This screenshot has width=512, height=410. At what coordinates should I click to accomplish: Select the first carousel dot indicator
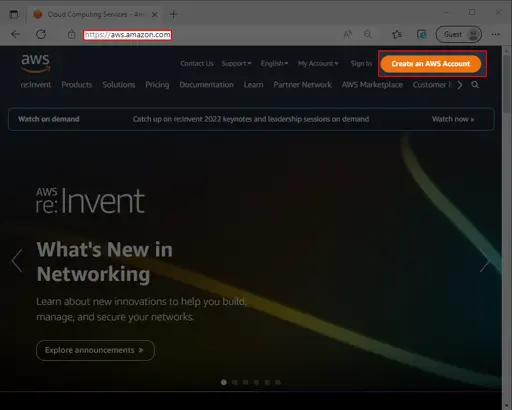click(224, 382)
